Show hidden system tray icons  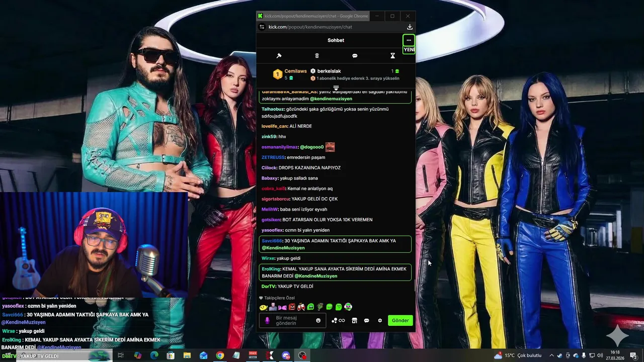(551, 355)
